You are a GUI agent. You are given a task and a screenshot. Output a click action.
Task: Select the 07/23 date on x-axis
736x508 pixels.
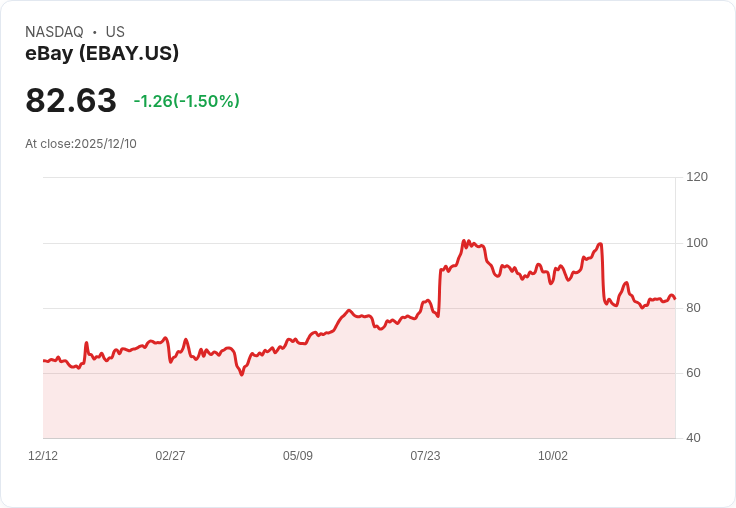click(x=425, y=456)
